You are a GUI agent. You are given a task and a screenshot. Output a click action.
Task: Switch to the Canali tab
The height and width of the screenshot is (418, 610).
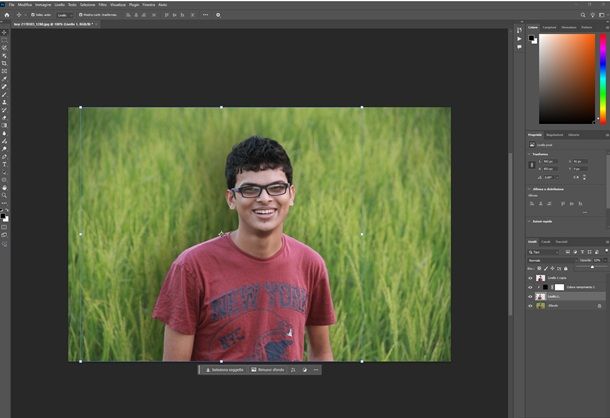point(546,242)
